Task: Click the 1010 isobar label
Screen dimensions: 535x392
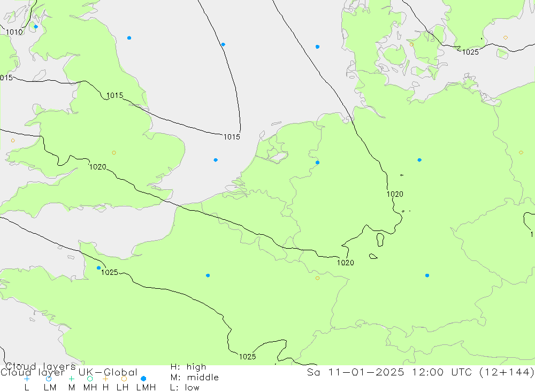Action: 14,32
